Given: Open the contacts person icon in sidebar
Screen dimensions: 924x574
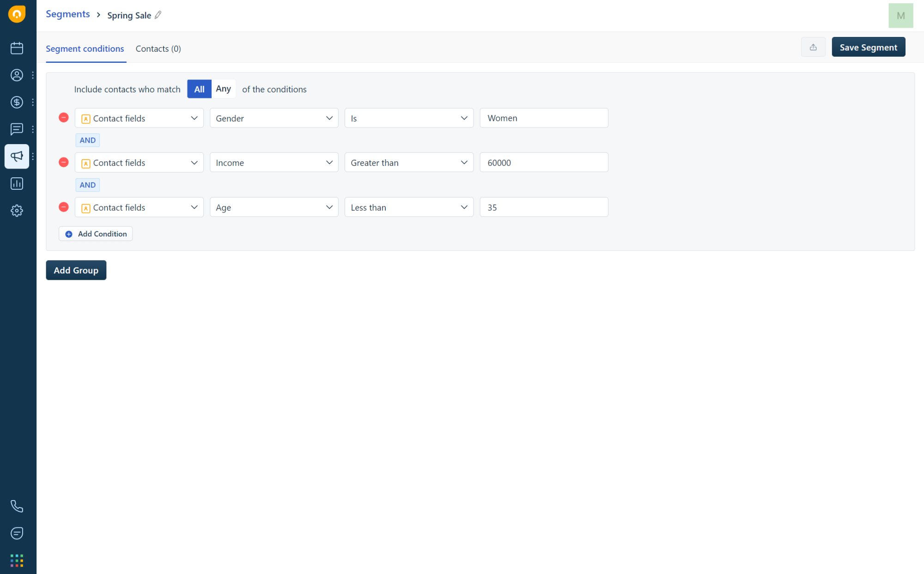Looking at the screenshot, I should click(17, 75).
